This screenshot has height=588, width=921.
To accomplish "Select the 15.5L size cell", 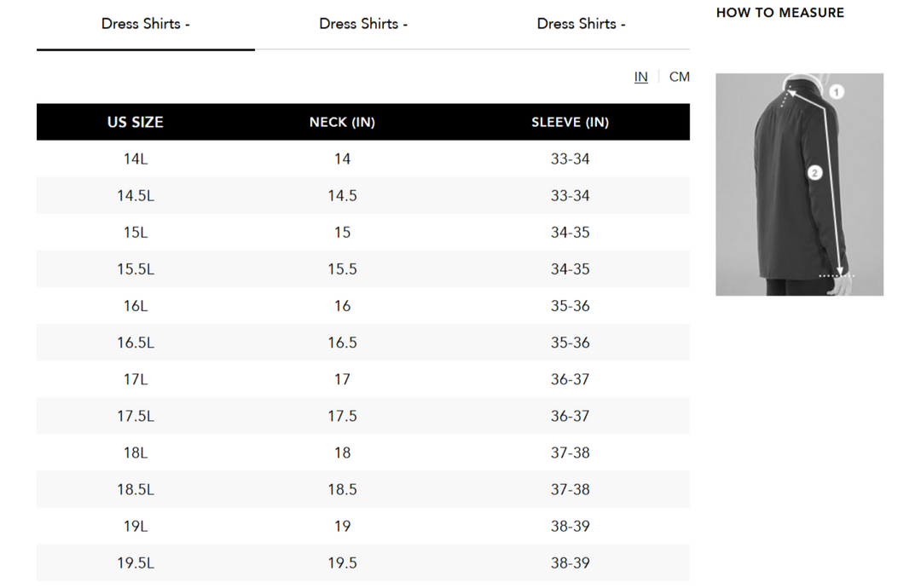I will 136,269.
